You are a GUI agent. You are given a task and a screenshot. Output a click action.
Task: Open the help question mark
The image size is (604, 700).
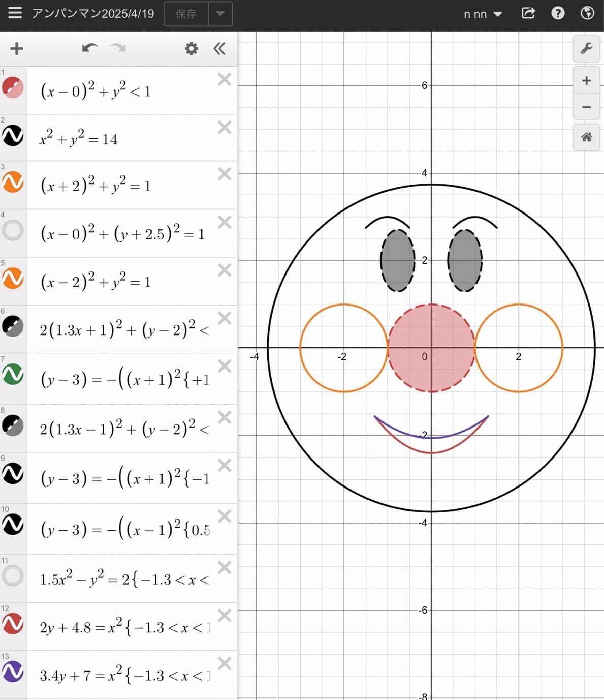(558, 13)
